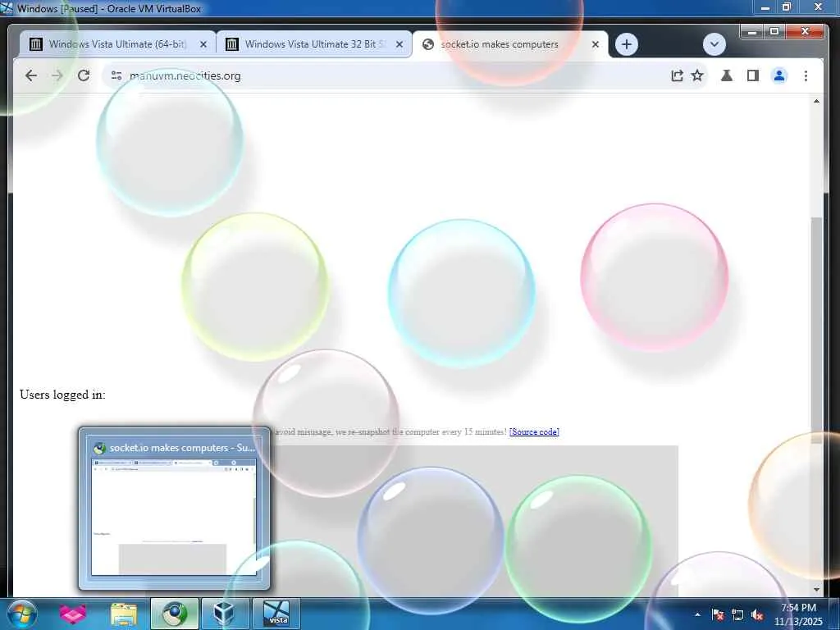Go back using the browser back arrow
This screenshot has height=630, width=840.
point(31,75)
